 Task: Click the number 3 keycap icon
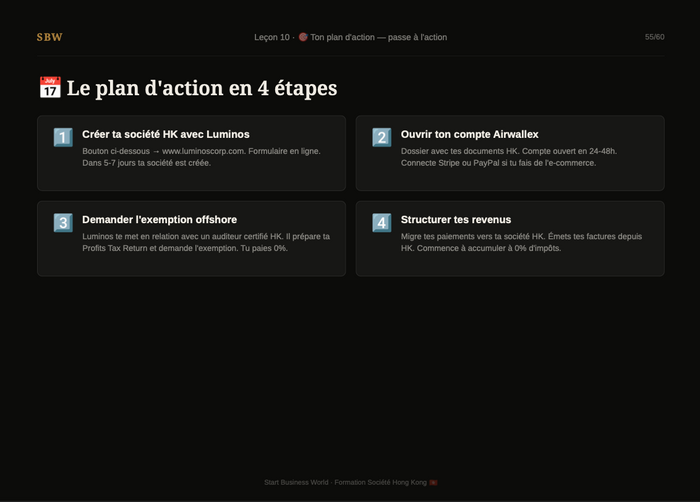(x=63, y=222)
